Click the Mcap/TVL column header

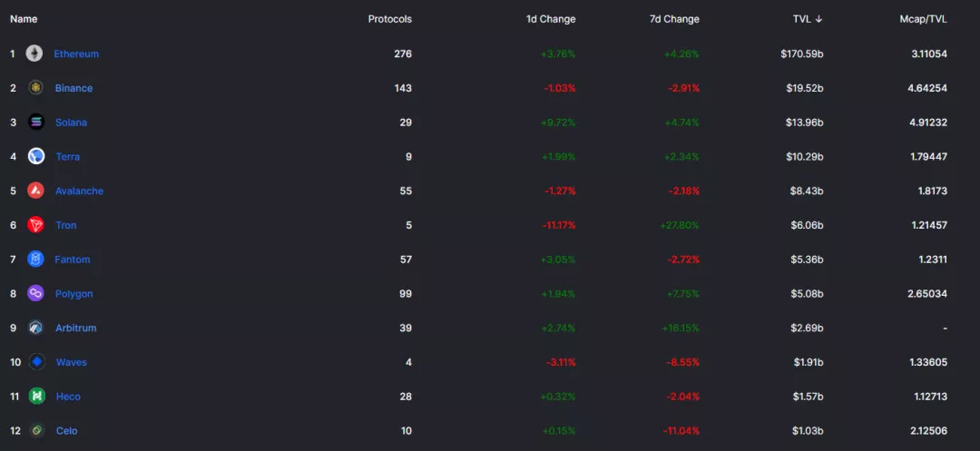pos(923,19)
